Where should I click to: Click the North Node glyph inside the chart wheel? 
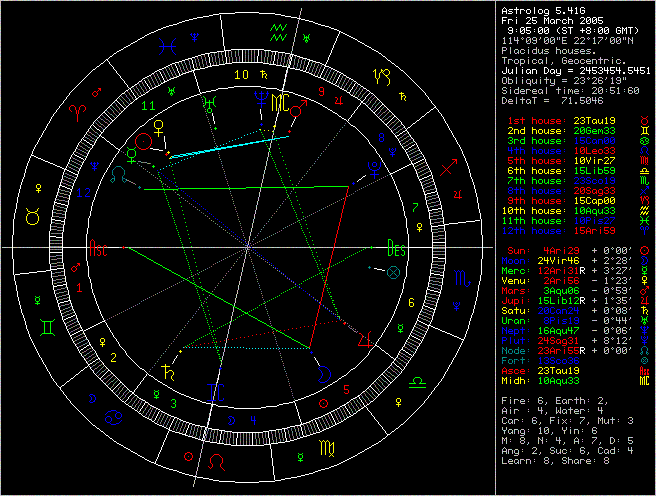(x=119, y=172)
